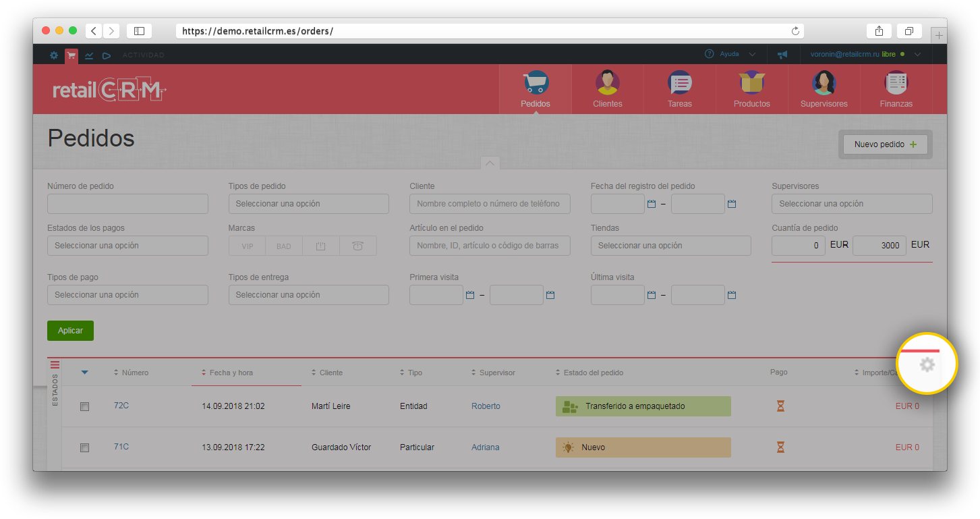The height and width of the screenshot is (519, 980).
Task: Reload the page in Safari
Action: (795, 31)
